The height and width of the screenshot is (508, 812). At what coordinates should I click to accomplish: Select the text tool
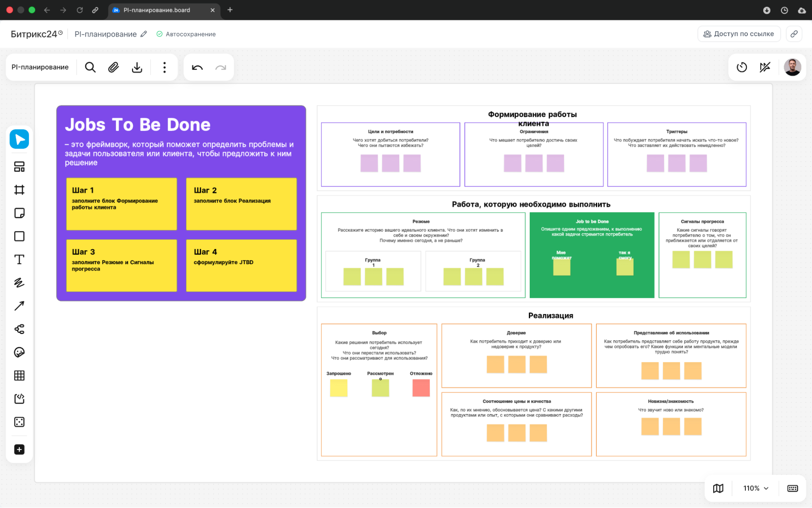(19, 259)
